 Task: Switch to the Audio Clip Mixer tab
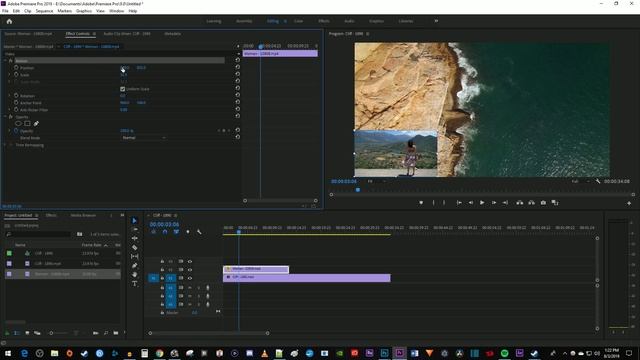pos(127,34)
